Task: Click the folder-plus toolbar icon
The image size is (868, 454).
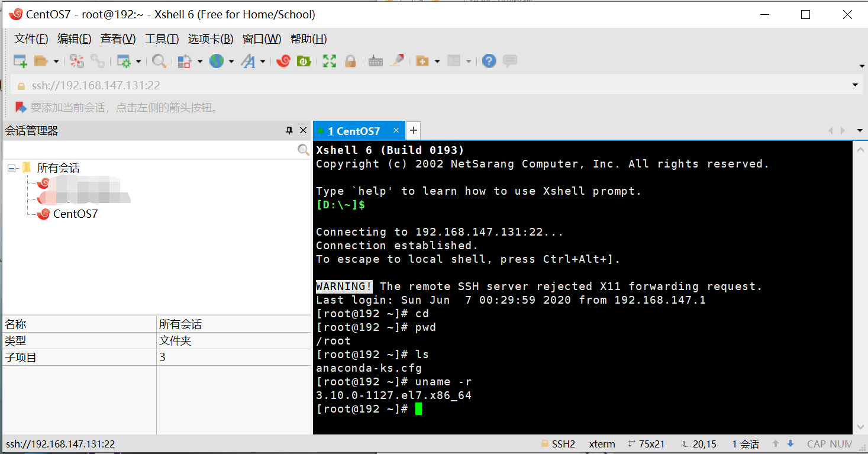Action: 422,61
